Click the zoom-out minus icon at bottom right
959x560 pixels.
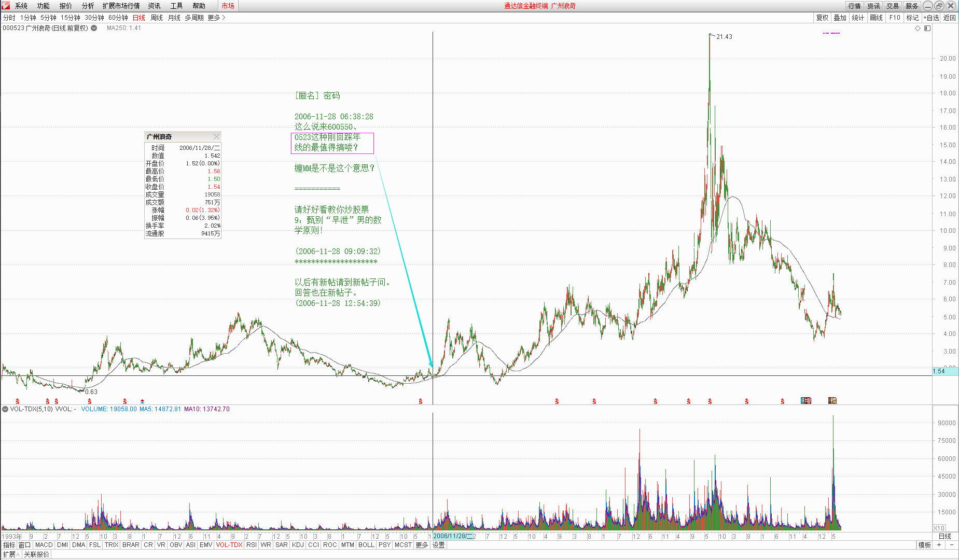click(x=952, y=545)
